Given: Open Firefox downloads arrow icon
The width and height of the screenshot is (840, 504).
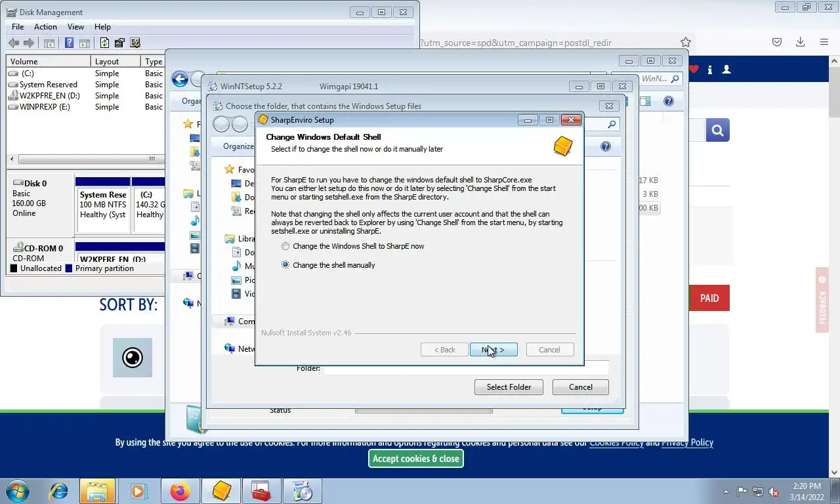Looking at the screenshot, I should click(x=800, y=42).
